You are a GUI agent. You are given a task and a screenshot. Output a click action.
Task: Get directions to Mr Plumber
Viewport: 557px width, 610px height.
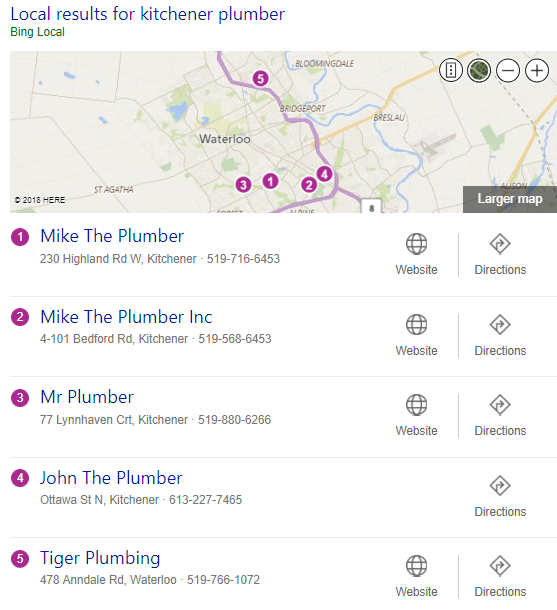tap(500, 415)
